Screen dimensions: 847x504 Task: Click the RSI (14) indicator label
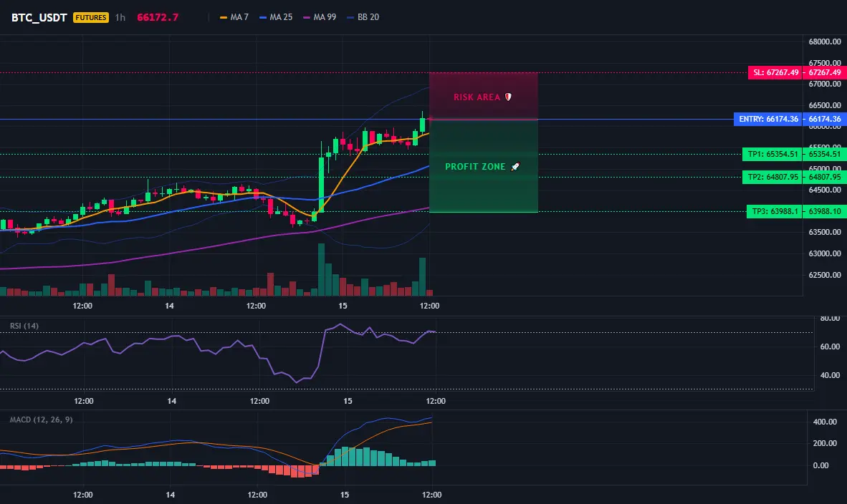pos(24,326)
